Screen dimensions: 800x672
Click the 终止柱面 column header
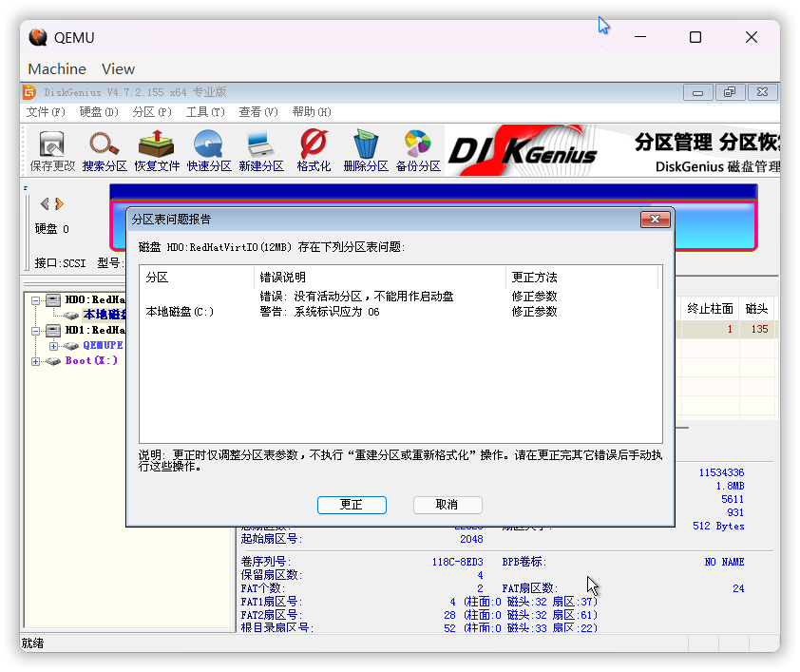tap(710, 309)
